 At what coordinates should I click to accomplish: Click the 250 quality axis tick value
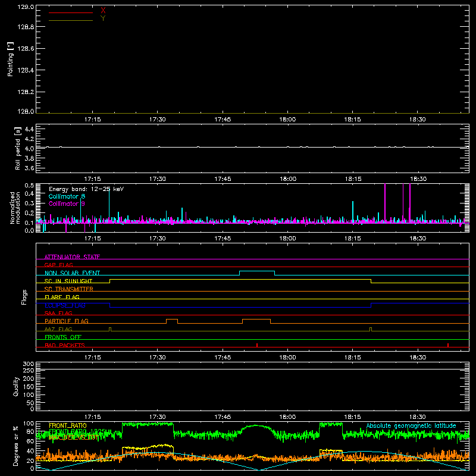pyautogui.click(x=29, y=370)
